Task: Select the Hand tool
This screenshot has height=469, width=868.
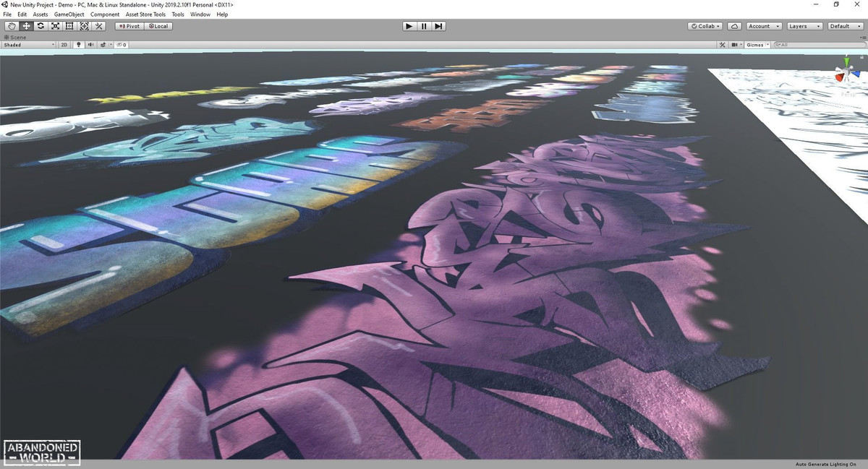Action: 12,26
